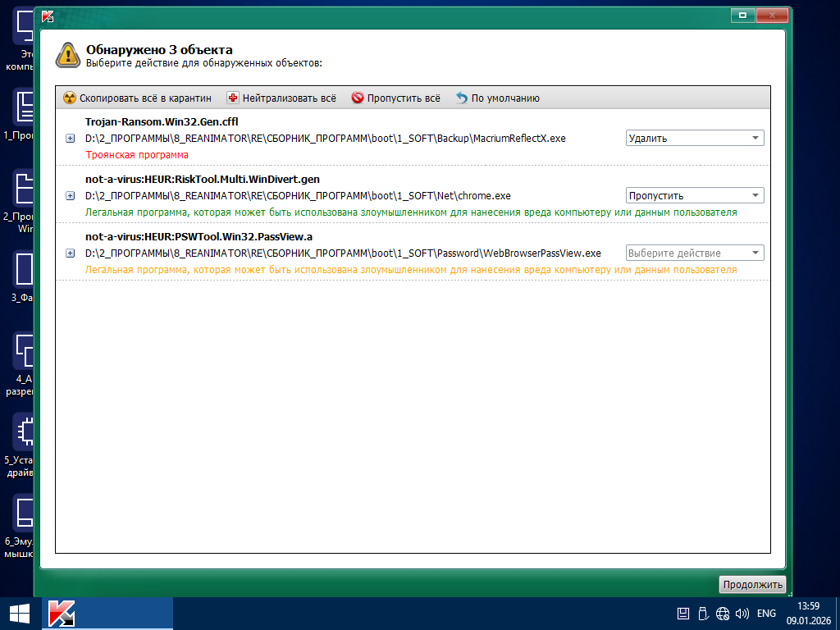
Task: Open the Выберите действие dropdown for WebBrowserPassView
Action: coord(695,253)
